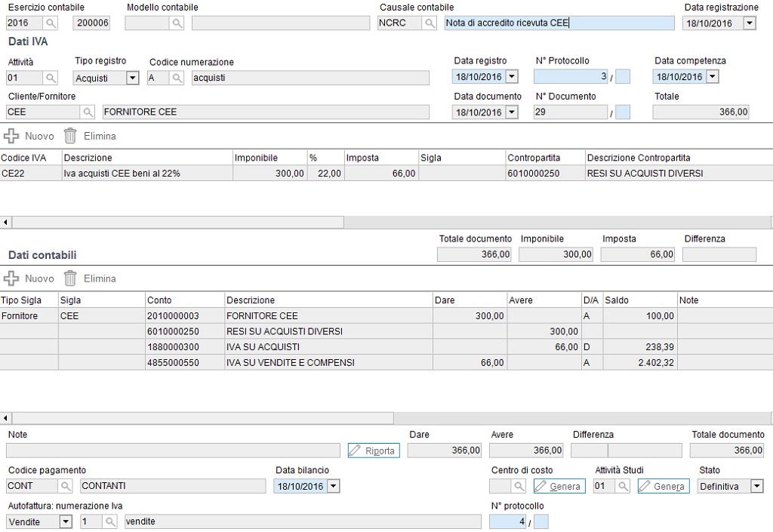Click Totale field showing 366,00 in header
The image size is (773, 532).
[x=701, y=112]
